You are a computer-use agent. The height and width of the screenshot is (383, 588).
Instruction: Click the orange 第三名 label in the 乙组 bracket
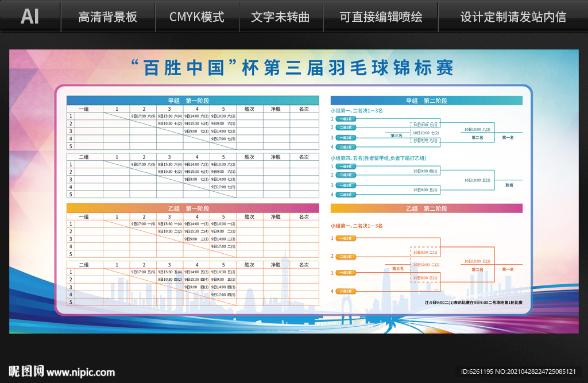tap(398, 269)
